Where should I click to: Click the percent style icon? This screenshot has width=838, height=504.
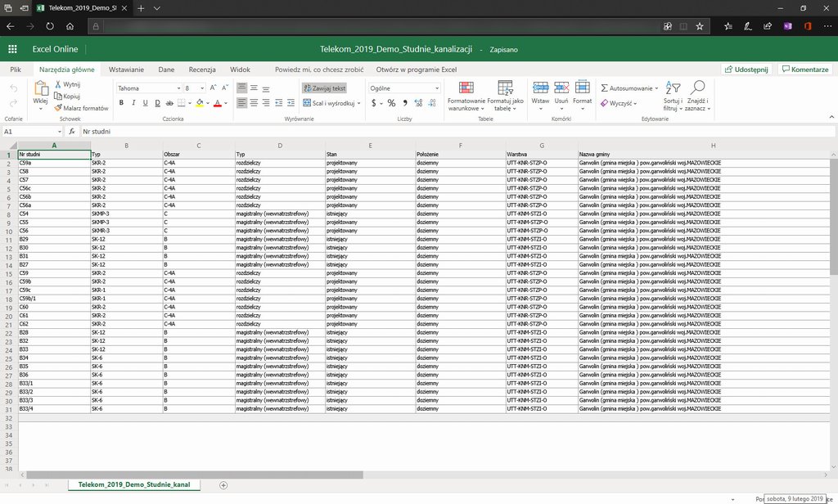[391, 103]
